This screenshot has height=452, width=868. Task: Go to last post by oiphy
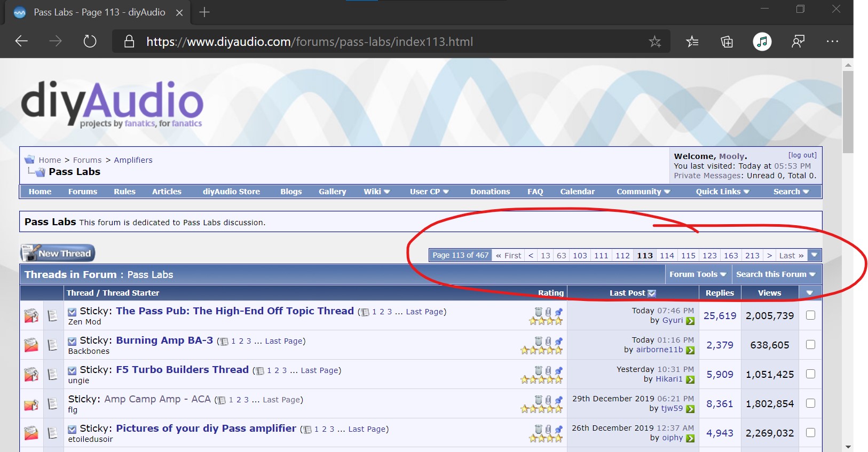[690, 438]
